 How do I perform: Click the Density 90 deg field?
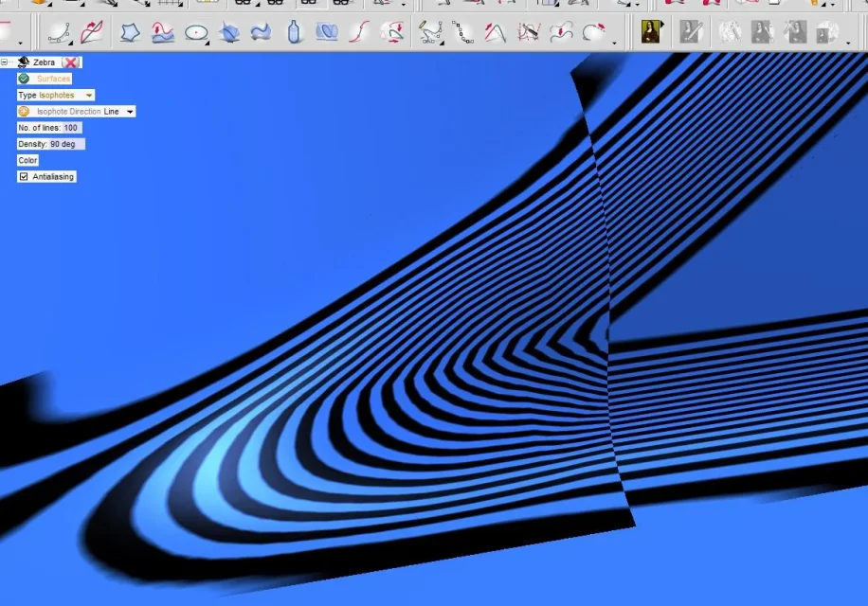[x=67, y=144]
